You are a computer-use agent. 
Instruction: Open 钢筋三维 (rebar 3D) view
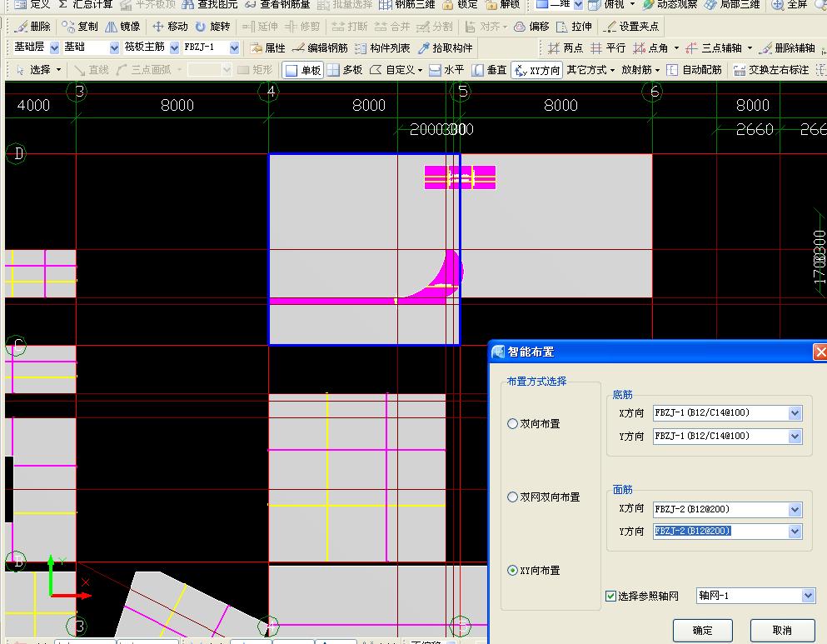pyautogui.click(x=407, y=5)
